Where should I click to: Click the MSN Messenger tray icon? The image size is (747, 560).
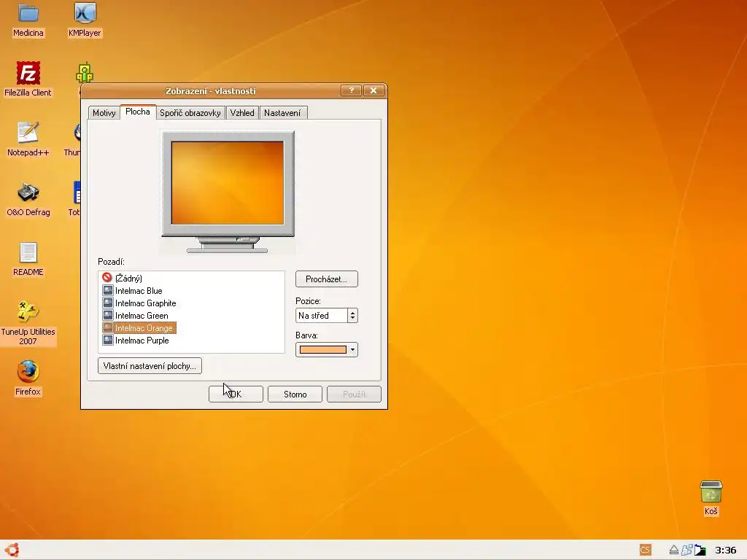686,550
